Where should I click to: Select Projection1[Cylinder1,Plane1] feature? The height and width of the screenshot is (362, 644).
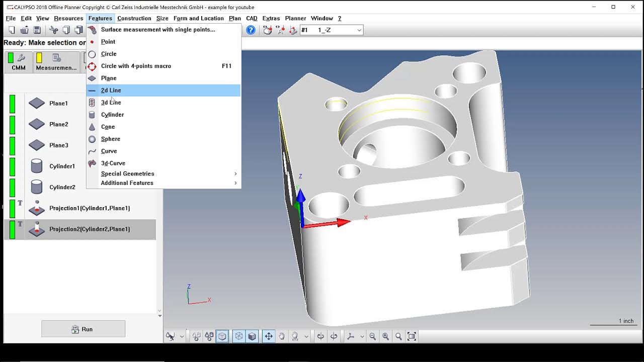click(80, 208)
